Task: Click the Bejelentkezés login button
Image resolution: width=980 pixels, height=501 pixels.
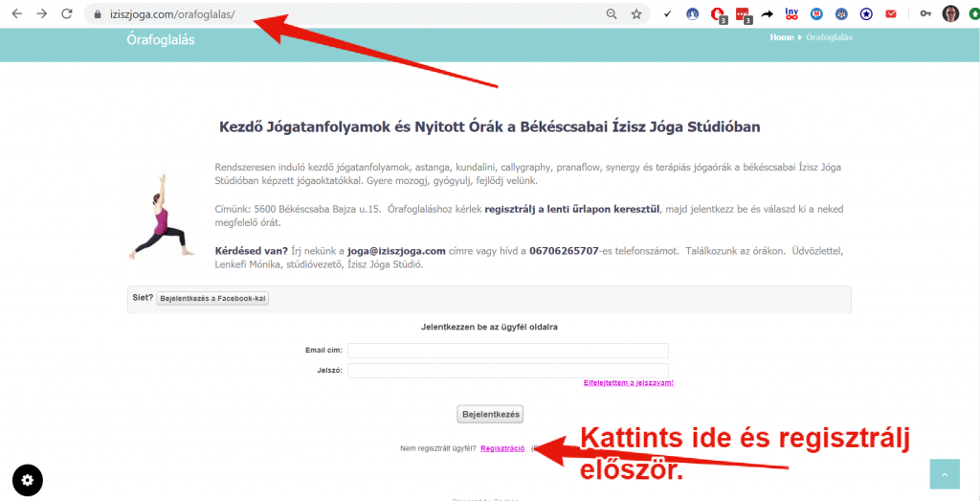Action: (x=490, y=415)
